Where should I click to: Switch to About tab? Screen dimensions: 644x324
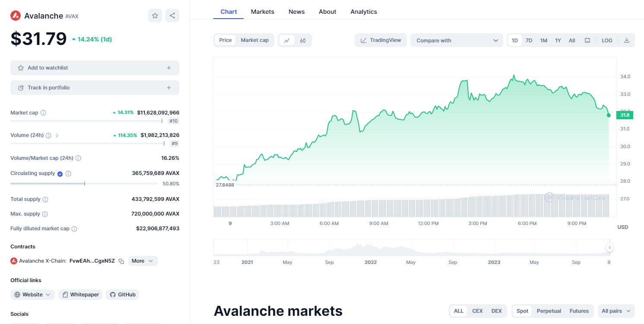click(x=327, y=12)
